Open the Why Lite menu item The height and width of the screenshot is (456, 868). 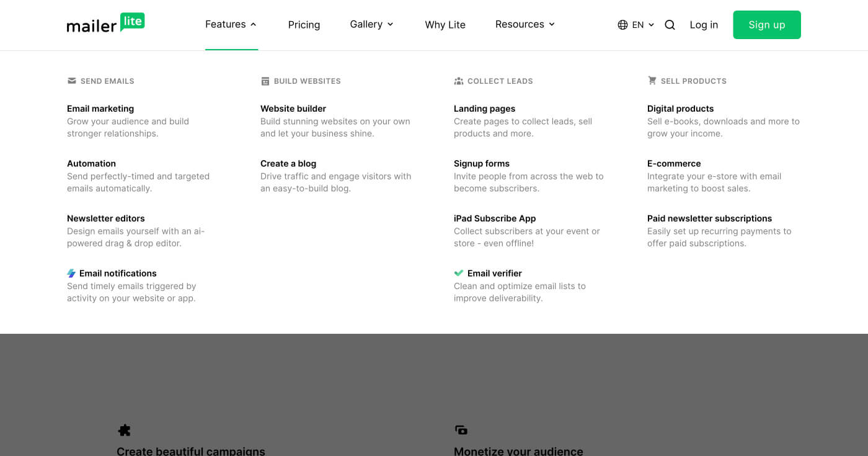point(445,25)
